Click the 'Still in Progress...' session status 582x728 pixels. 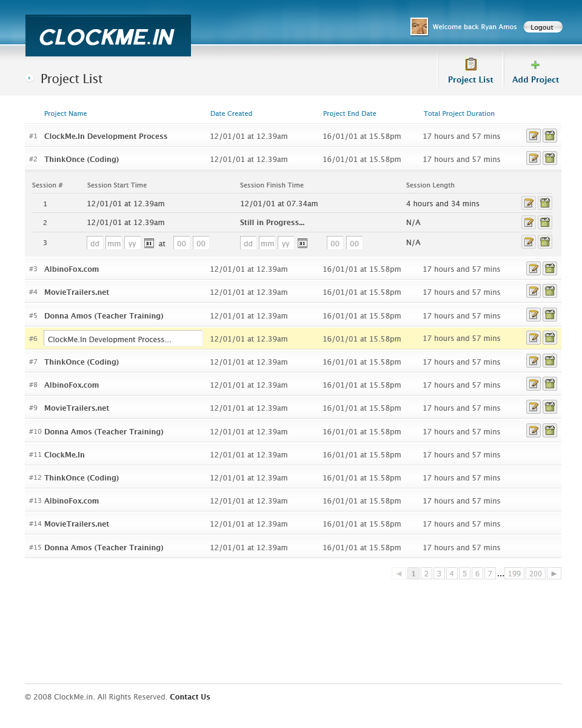(x=272, y=223)
